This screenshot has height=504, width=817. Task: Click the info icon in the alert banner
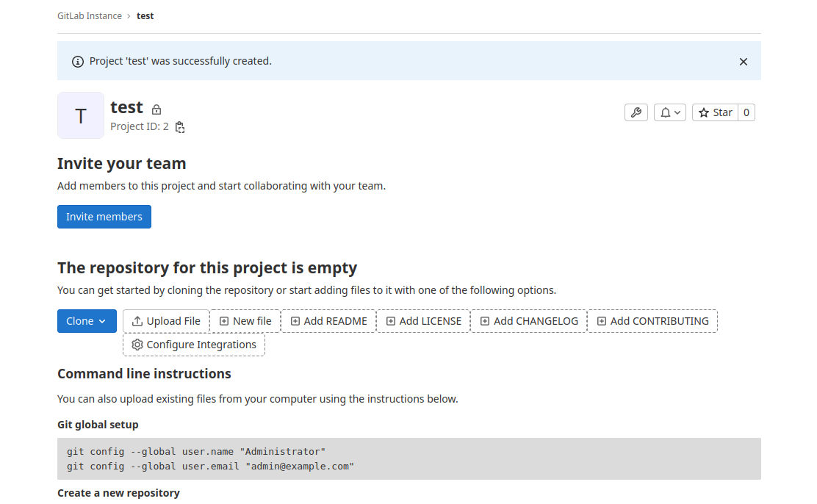(x=78, y=62)
